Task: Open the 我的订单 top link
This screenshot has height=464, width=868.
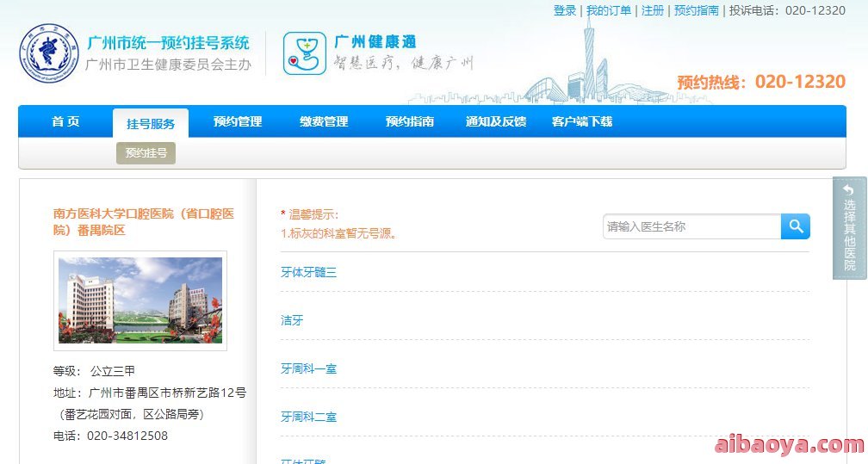Action: [608, 10]
